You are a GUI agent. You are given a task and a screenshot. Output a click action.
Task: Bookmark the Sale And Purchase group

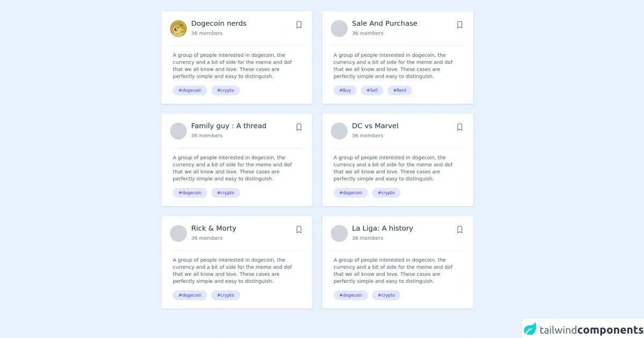pos(459,25)
